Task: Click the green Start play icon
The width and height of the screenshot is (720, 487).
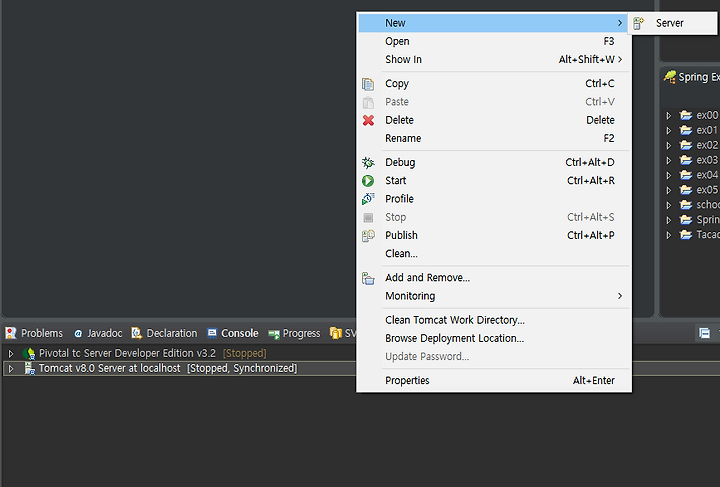Action: pos(368,181)
